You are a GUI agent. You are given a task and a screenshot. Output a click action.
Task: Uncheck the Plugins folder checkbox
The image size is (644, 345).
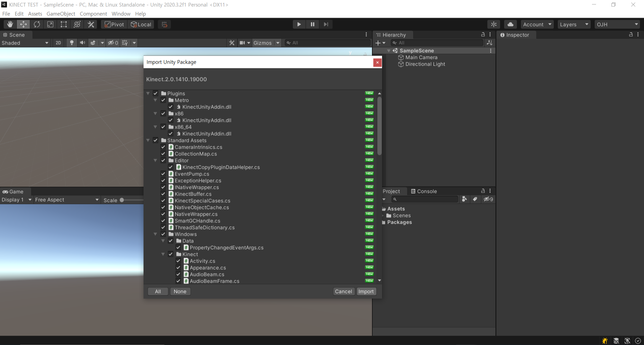(x=156, y=93)
